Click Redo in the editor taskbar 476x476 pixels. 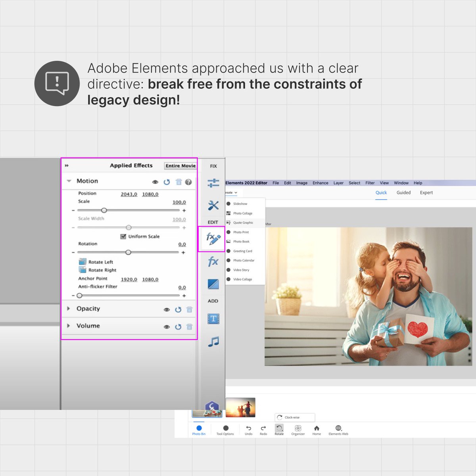(263, 430)
